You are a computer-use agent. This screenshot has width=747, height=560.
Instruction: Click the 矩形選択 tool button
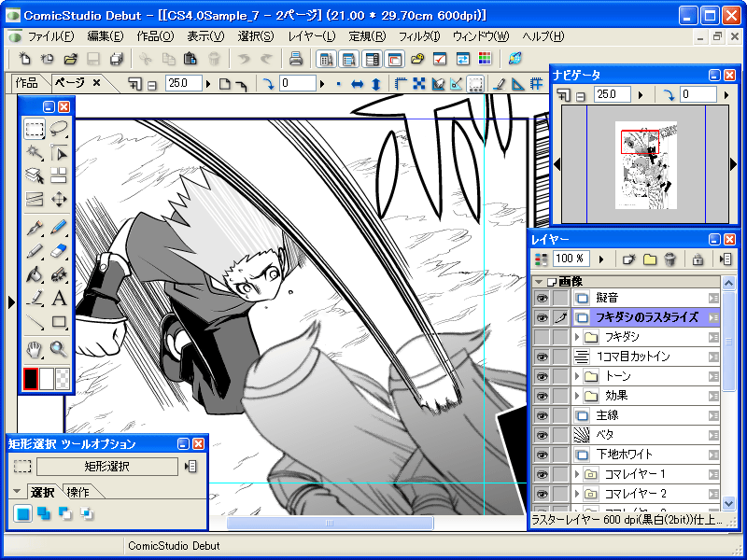pos(107,466)
